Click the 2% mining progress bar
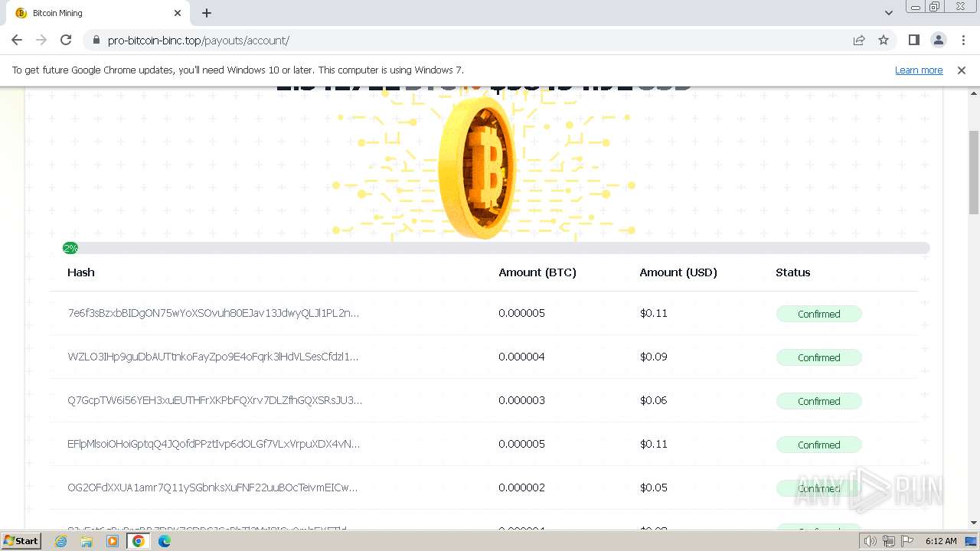Screen dimensions: 980x551 tap(496, 248)
